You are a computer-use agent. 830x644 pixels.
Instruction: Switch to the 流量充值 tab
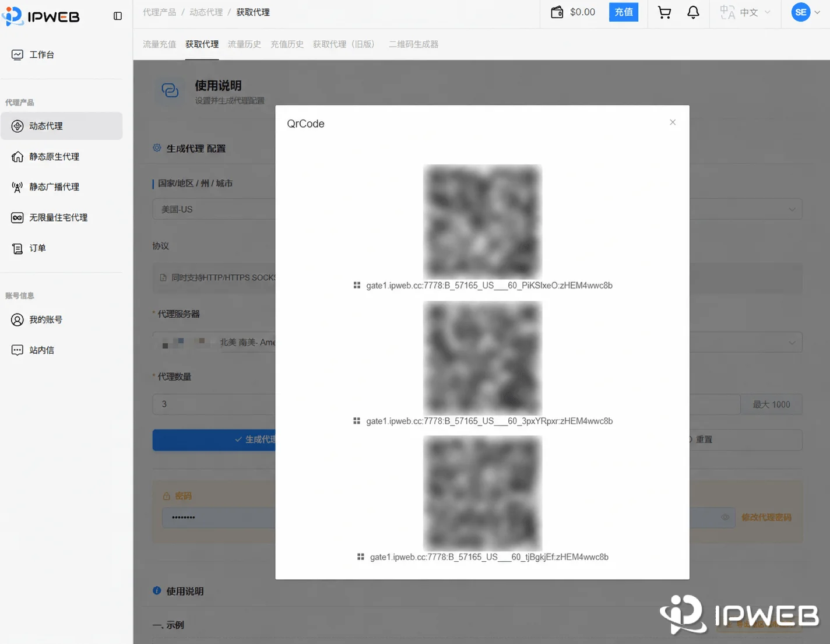pyautogui.click(x=159, y=44)
